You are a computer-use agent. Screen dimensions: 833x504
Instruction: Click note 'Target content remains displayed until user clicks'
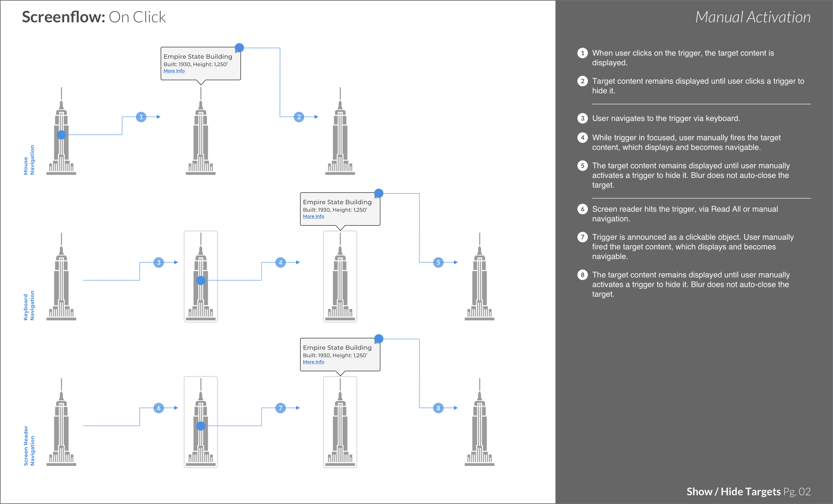(698, 86)
